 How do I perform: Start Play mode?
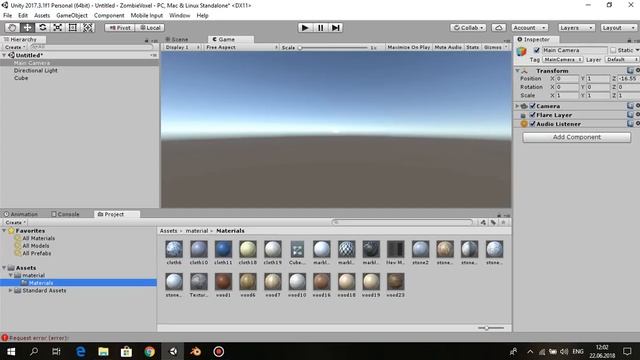tap(304, 27)
